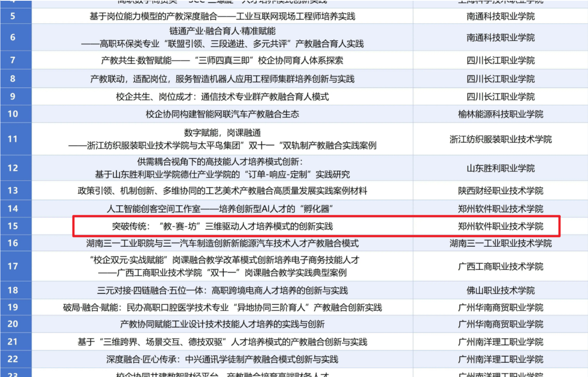Click 山东胜利职业学院 in the school column

pos(500,168)
